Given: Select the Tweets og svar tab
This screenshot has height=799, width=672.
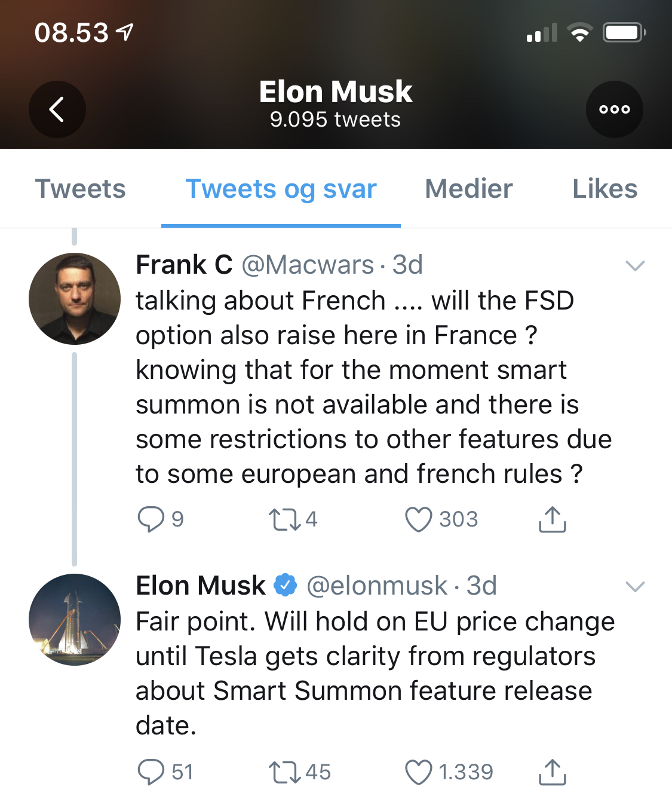Looking at the screenshot, I should [x=281, y=189].
